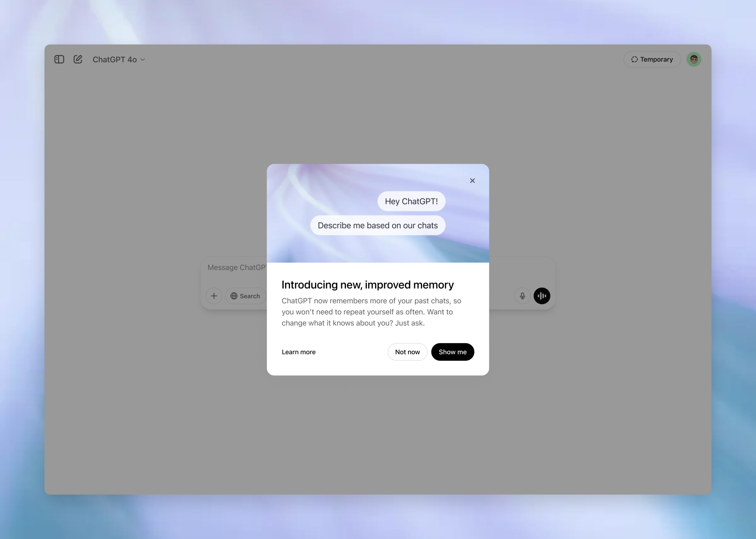Open the model dropdown next to ChatGPT 4o
756x539 pixels.
[x=142, y=60]
